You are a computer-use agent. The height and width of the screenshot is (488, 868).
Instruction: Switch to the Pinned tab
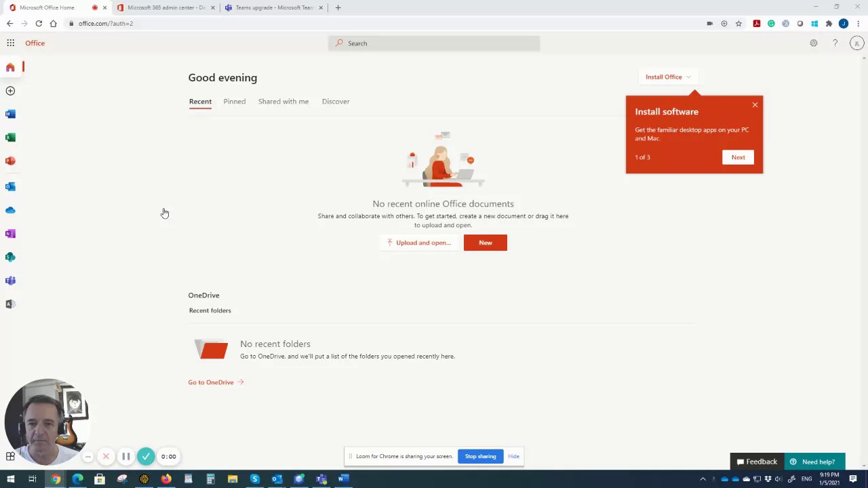tap(235, 101)
